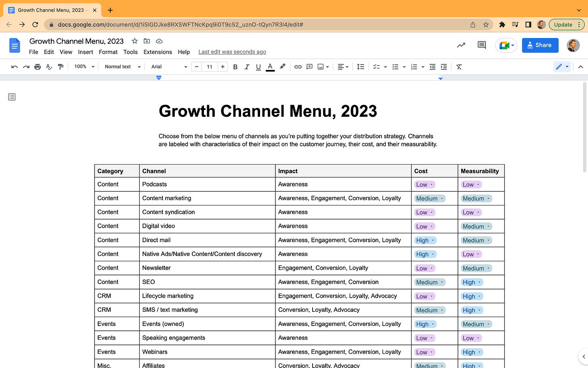Open the activity dashboard trend icon
The height and width of the screenshot is (368, 588).
pyautogui.click(x=461, y=45)
